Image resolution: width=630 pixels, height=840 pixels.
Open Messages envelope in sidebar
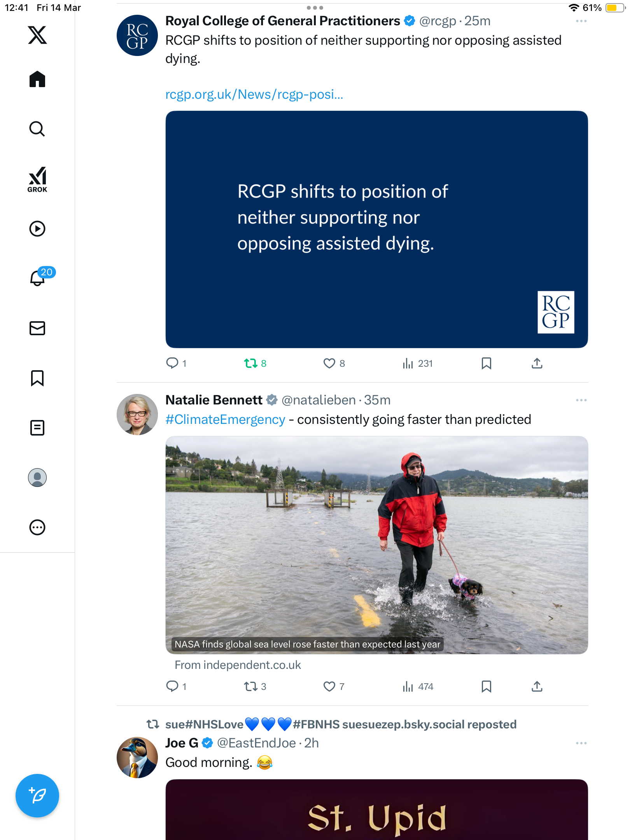pyautogui.click(x=37, y=328)
